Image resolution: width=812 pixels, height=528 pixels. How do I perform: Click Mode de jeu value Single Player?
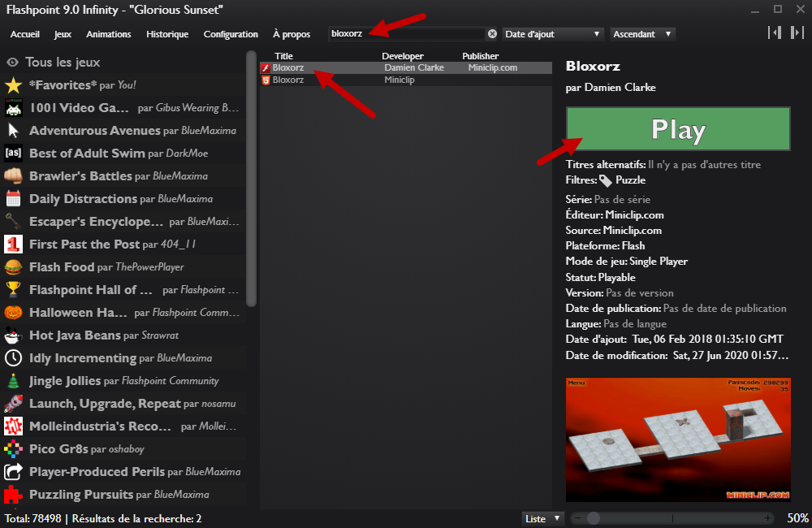659,261
